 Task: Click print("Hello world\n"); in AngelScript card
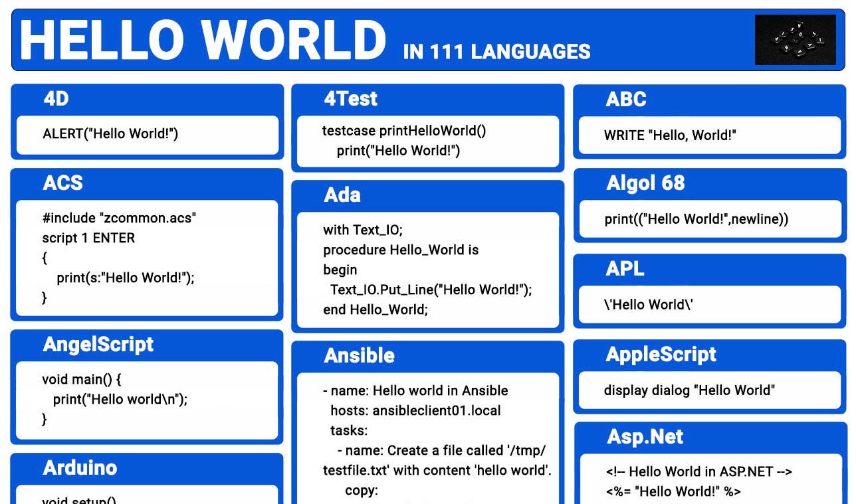click(x=120, y=399)
